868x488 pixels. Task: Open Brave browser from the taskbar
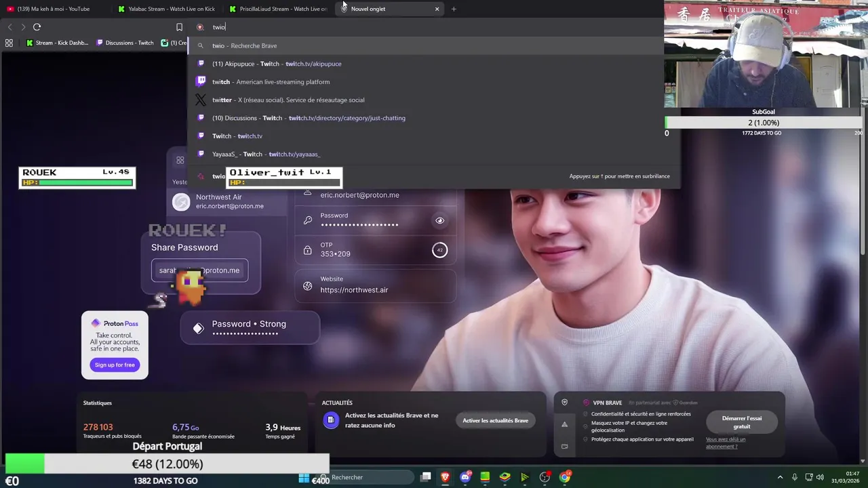click(x=445, y=477)
